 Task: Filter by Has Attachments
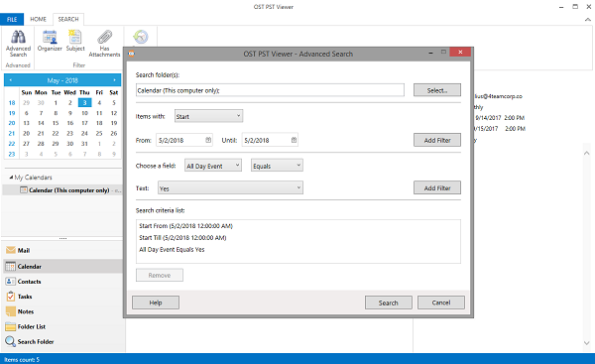pos(104,44)
